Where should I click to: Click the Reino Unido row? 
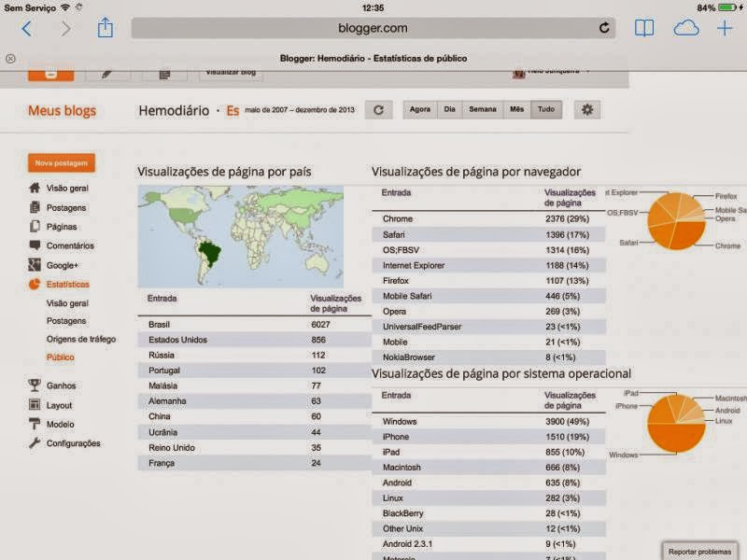tap(254, 448)
